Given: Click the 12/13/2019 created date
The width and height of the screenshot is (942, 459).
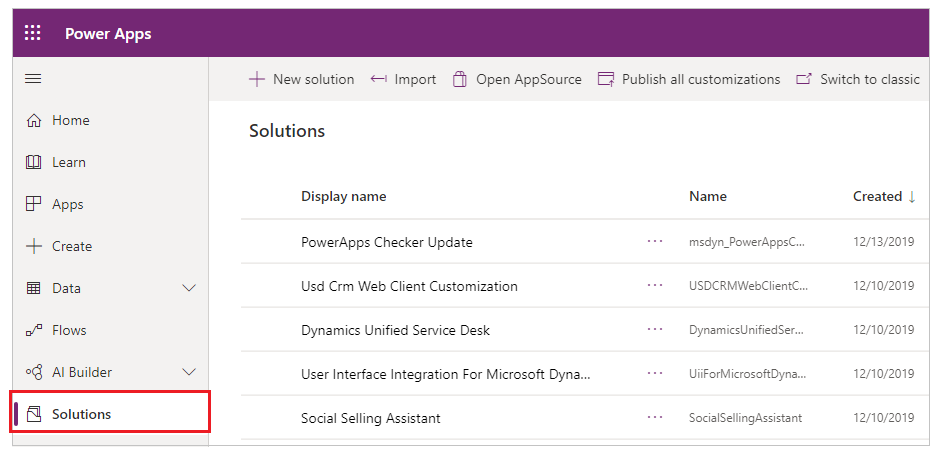Looking at the screenshot, I should coord(884,242).
